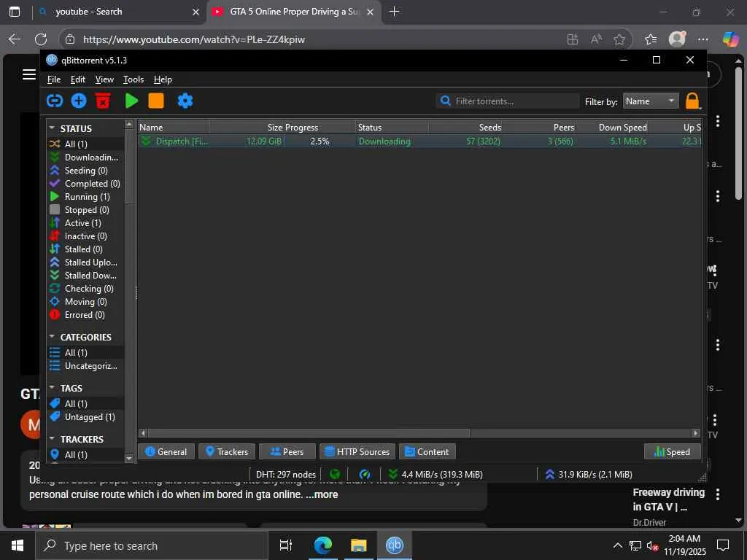
Task: Select the Completed (0) status filter
Action: [x=85, y=184]
